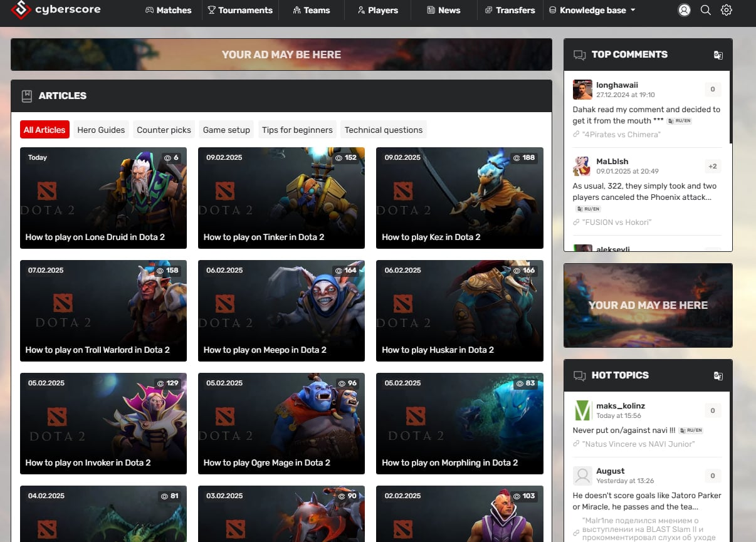The height and width of the screenshot is (542, 756).
Task: Open the Troll Warlord guide article
Action: point(103,311)
